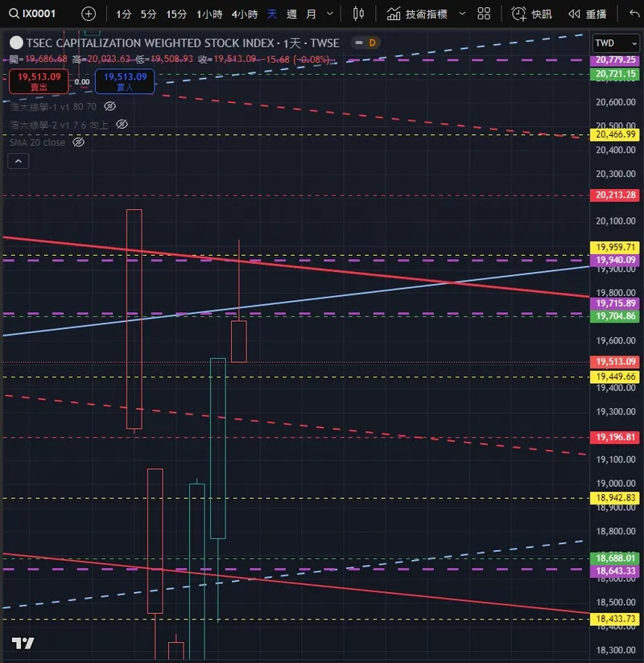Click the 20,721.15 green price label

tap(615, 74)
